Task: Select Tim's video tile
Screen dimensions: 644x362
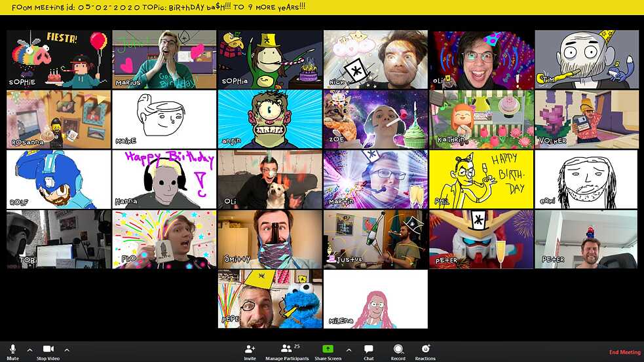Action: click(587, 59)
